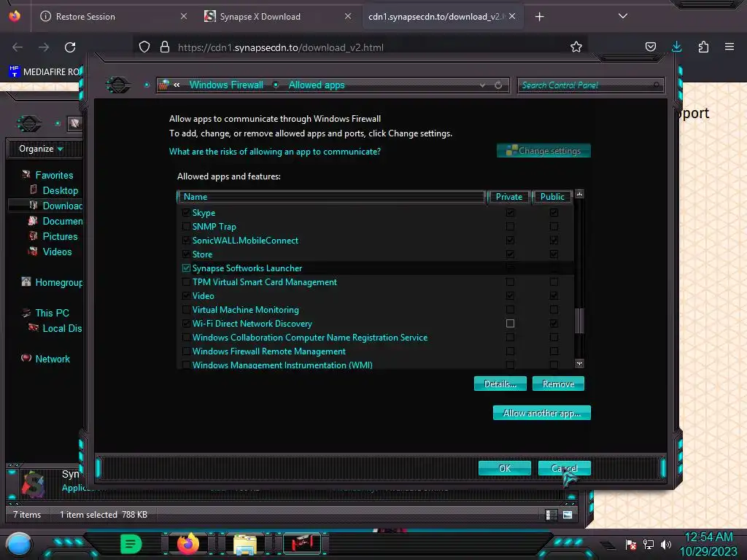
Task: Bookmark this page with the star icon
Action: [576, 47]
